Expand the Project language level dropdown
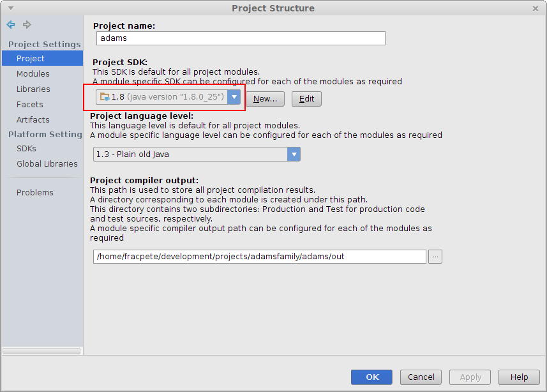The image size is (547, 392). coord(294,154)
